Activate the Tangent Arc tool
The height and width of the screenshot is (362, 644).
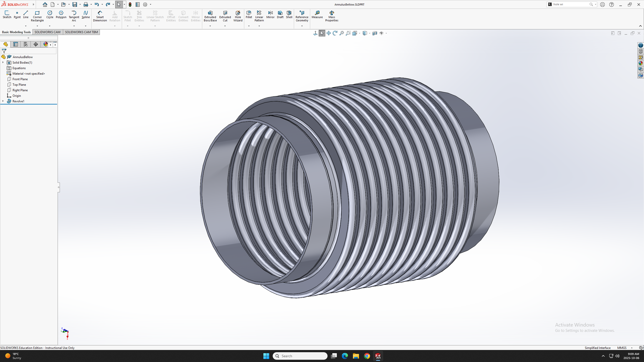74,16
